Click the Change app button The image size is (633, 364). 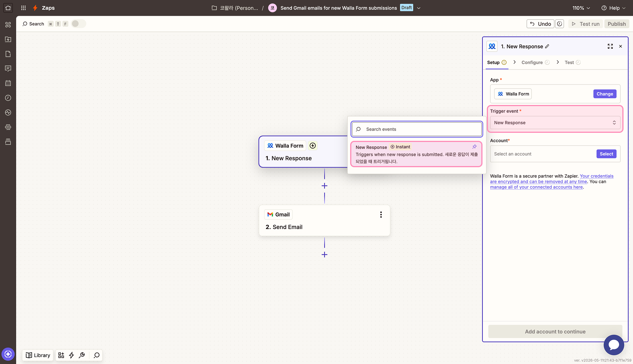[x=605, y=94]
